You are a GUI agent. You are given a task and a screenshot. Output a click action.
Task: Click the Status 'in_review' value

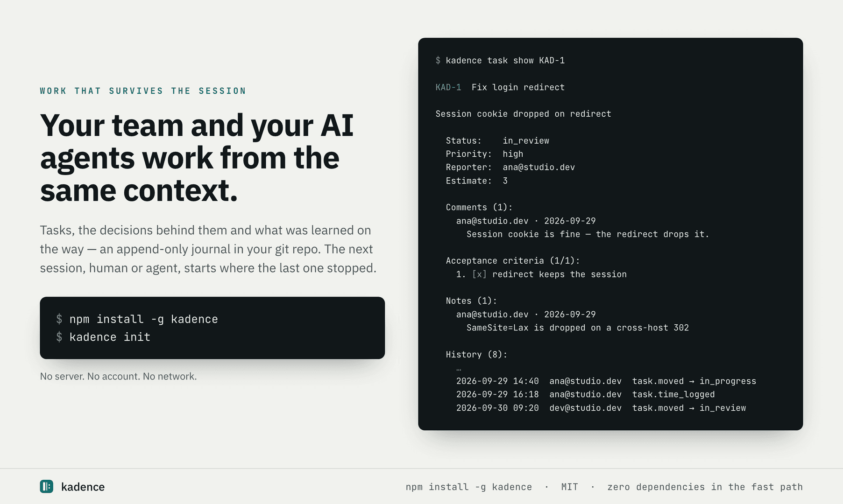click(x=526, y=140)
